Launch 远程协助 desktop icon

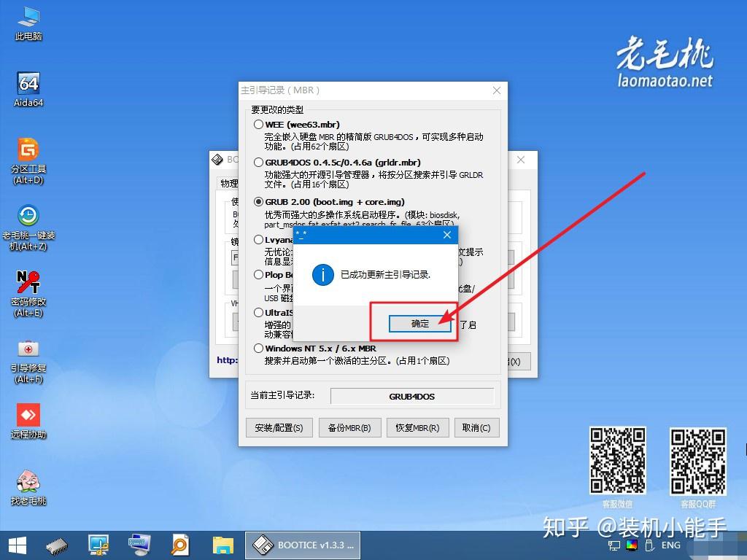(x=28, y=421)
